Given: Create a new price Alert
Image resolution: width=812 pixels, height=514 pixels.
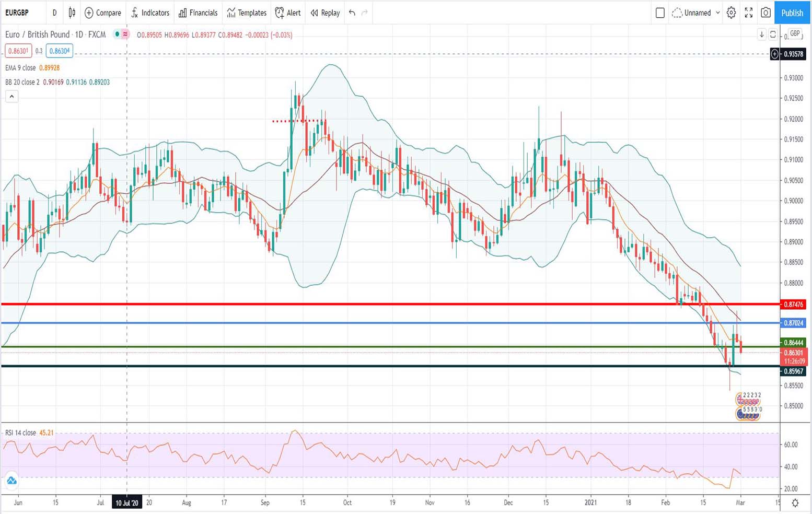Looking at the screenshot, I should pos(288,13).
